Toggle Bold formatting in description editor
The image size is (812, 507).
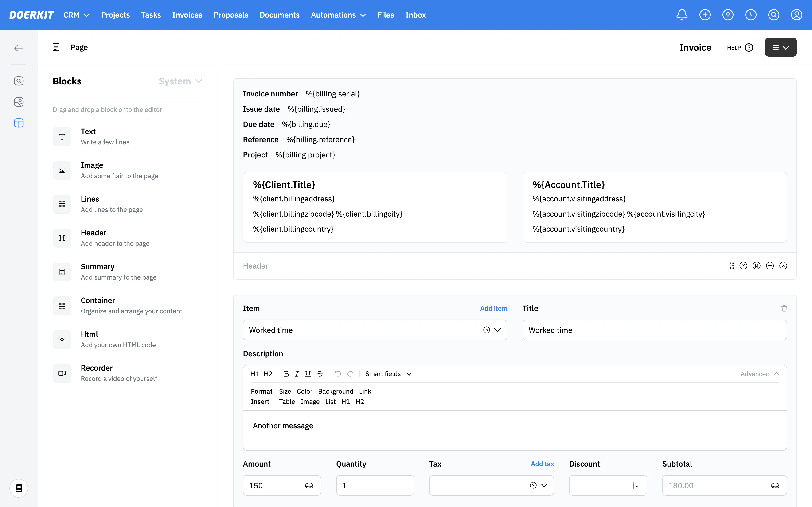pos(286,373)
